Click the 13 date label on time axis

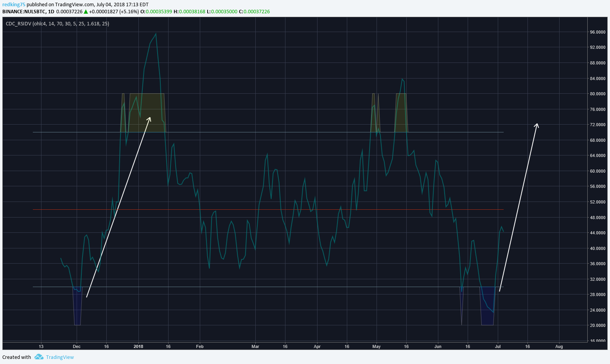pyautogui.click(x=41, y=346)
